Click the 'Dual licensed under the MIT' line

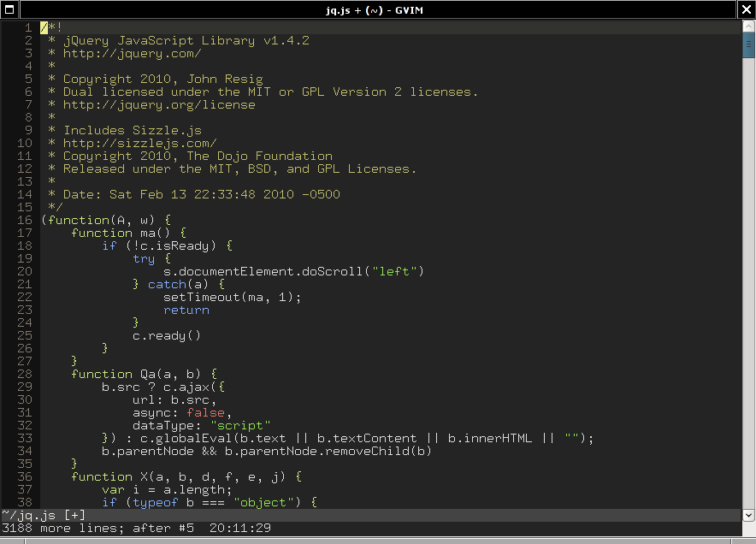click(x=271, y=92)
